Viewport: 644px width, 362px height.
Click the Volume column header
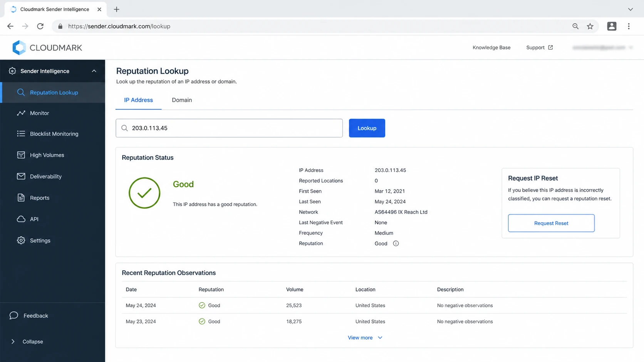tap(295, 289)
